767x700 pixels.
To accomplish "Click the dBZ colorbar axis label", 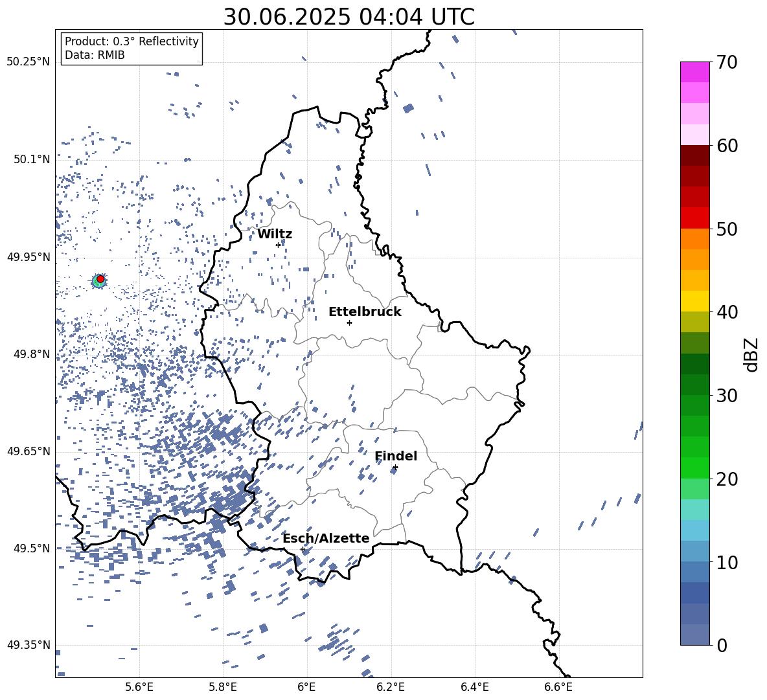I will coord(752,354).
